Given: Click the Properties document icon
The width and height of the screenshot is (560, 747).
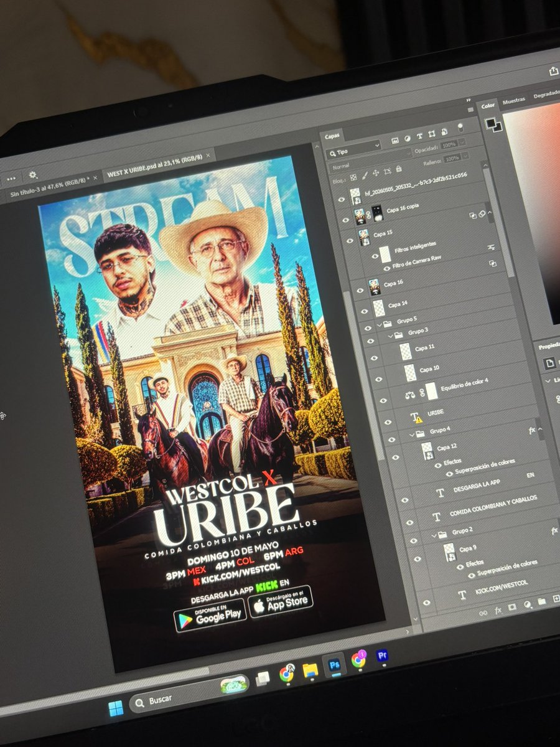Looking at the screenshot, I should click(551, 364).
